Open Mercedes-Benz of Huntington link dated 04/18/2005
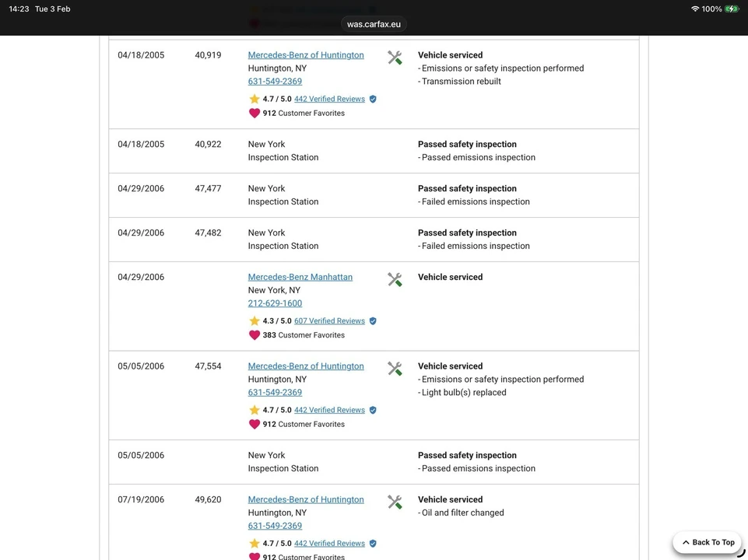 tap(306, 55)
